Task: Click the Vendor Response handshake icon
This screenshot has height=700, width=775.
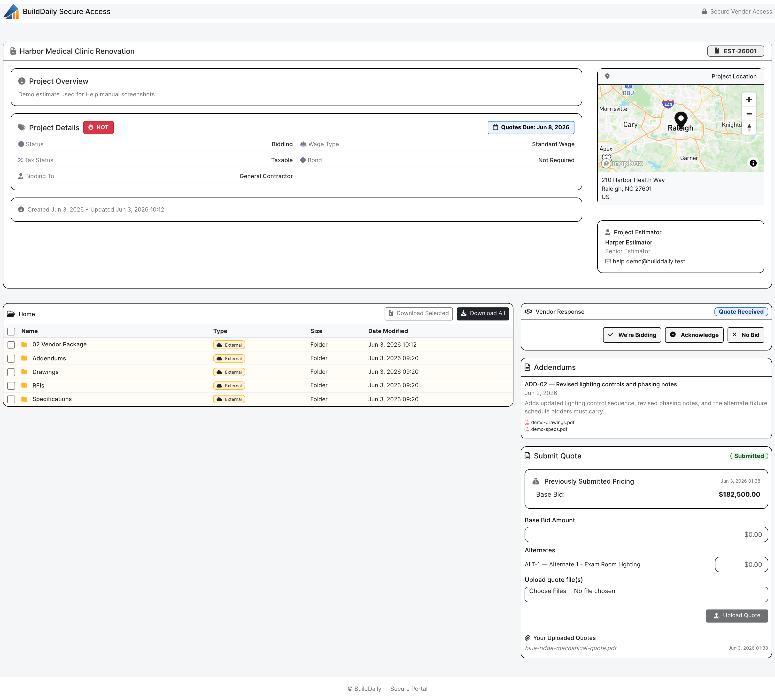Action: point(528,312)
